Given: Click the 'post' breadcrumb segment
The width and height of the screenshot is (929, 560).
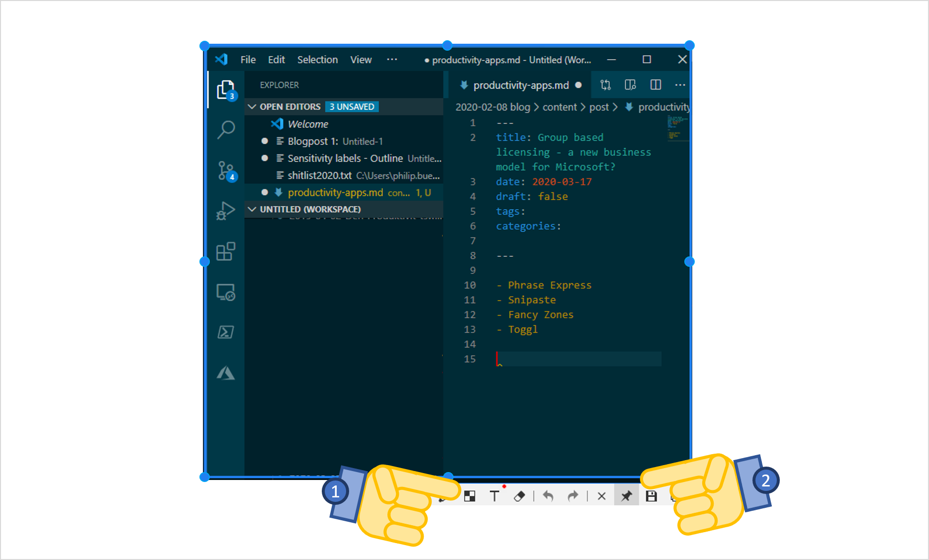Looking at the screenshot, I should (x=599, y=107).
